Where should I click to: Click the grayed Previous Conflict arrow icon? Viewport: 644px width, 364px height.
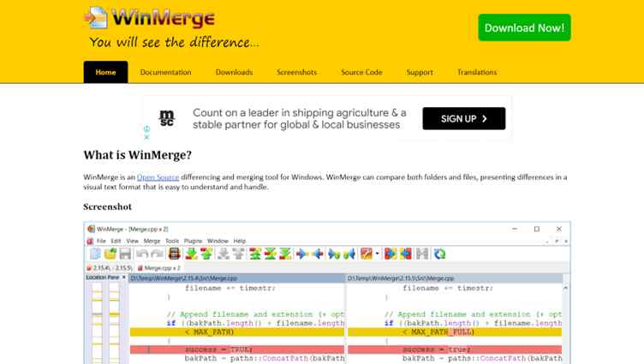(x=238, y=254)
